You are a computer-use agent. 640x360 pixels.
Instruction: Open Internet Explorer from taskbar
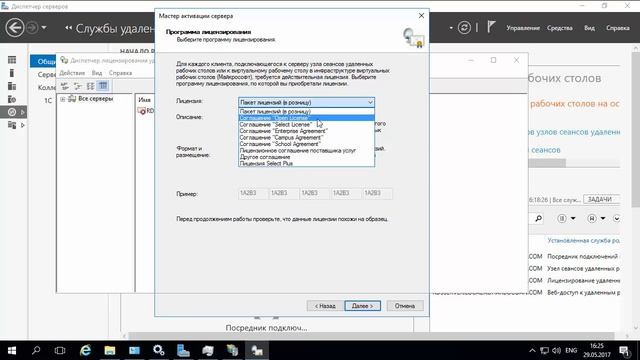85,350
